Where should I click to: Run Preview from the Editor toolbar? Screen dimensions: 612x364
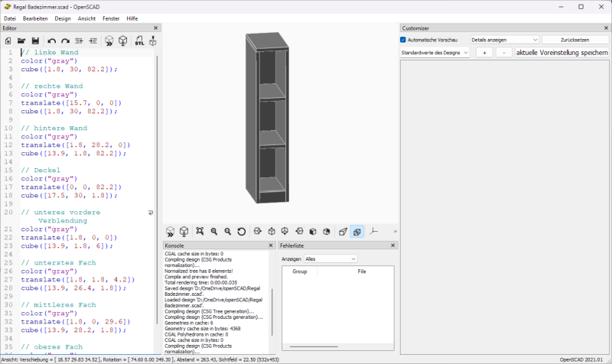109,41
